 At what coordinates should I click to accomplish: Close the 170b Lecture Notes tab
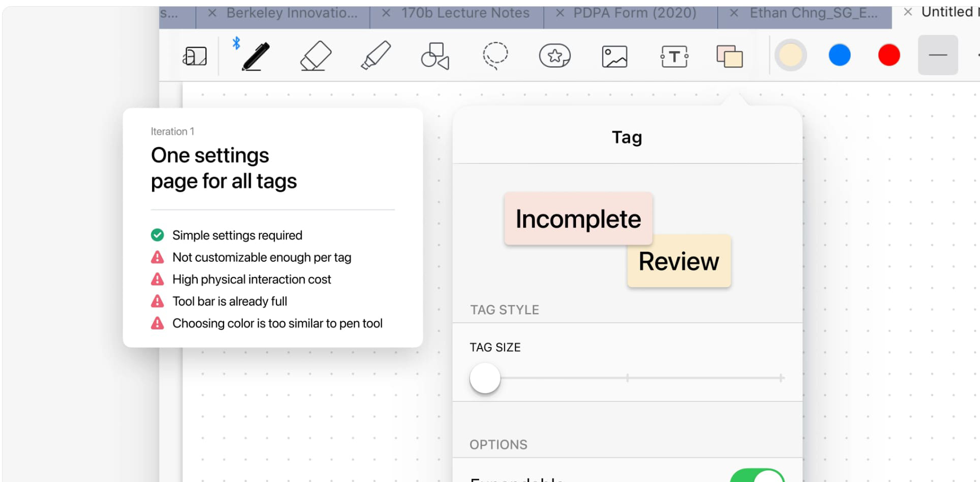pyautogui.click(x=386, y=13)
